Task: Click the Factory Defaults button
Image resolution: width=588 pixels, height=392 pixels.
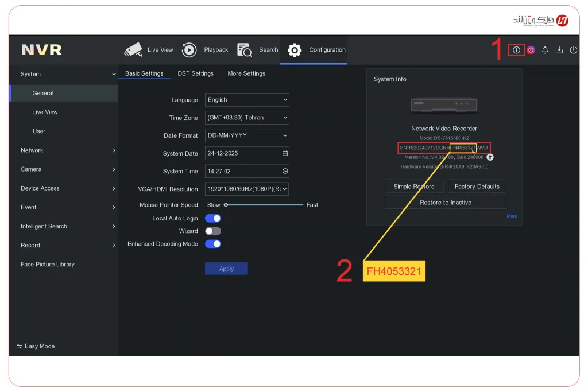Action: 477,187
